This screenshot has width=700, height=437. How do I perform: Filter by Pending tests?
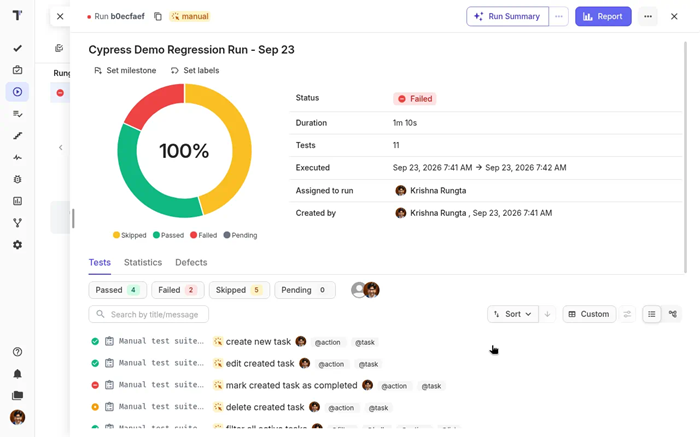[305, 290]
